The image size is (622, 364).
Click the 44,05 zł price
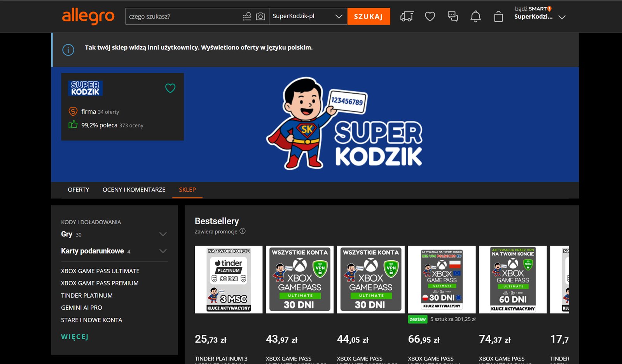click(x=353, y=340)
